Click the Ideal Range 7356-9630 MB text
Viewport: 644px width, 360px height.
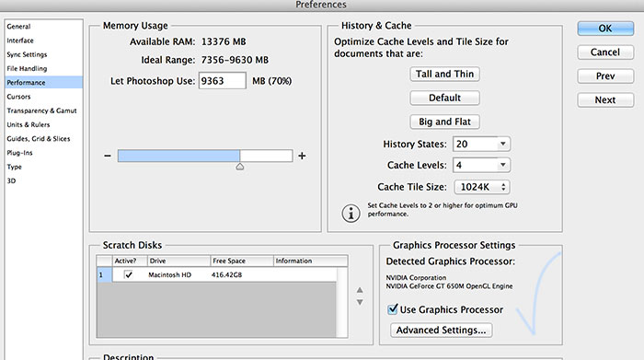coord(235,60)
